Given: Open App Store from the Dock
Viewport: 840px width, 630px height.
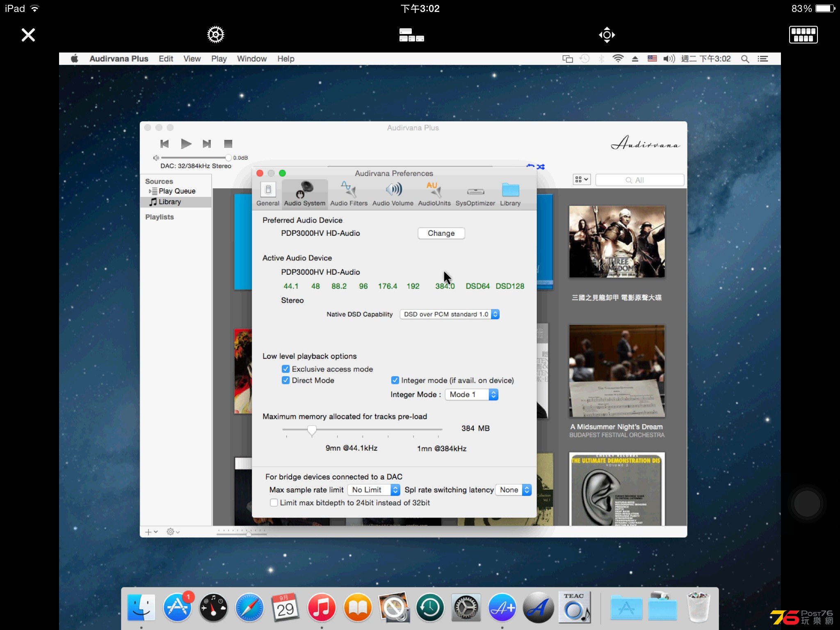Looking at the screenshot, I should click(x=178, y=607).
